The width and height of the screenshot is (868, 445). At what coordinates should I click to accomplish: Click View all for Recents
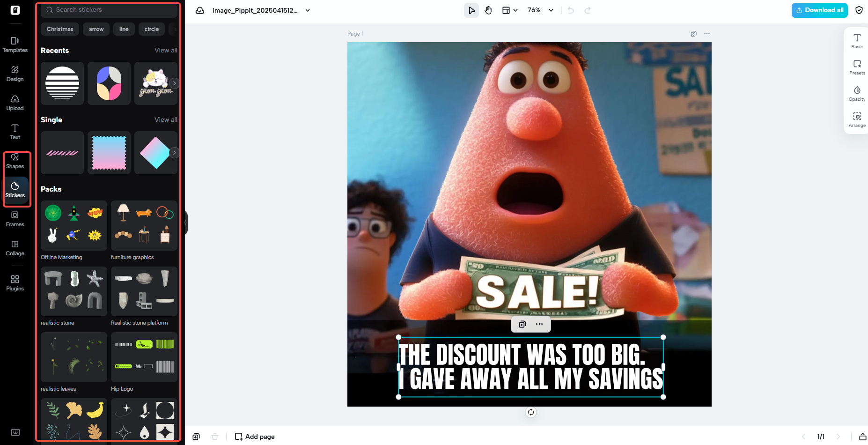click(x=166, y=50)
